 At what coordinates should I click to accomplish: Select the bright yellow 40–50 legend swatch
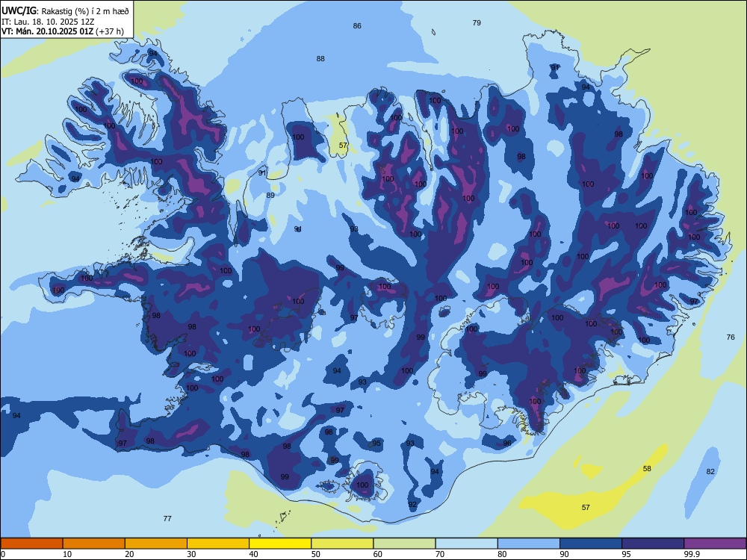tap(280, 544)
